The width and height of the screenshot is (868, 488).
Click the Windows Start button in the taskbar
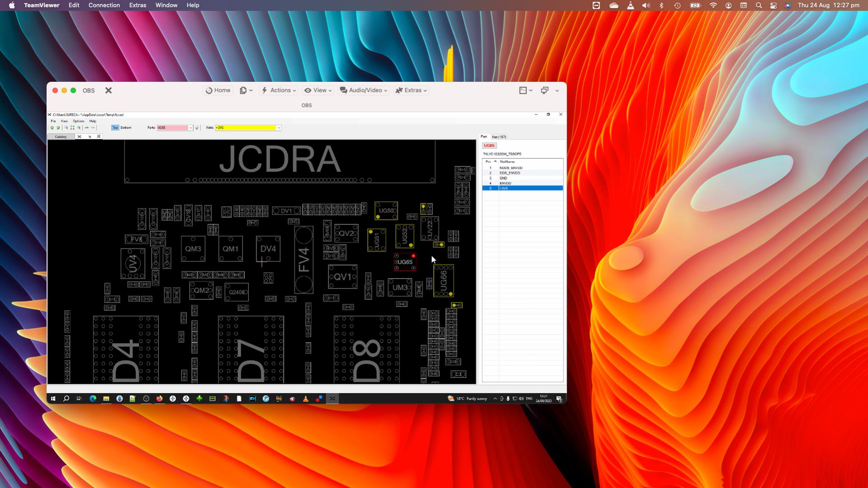pyautogui.click(x=53, y=399)
